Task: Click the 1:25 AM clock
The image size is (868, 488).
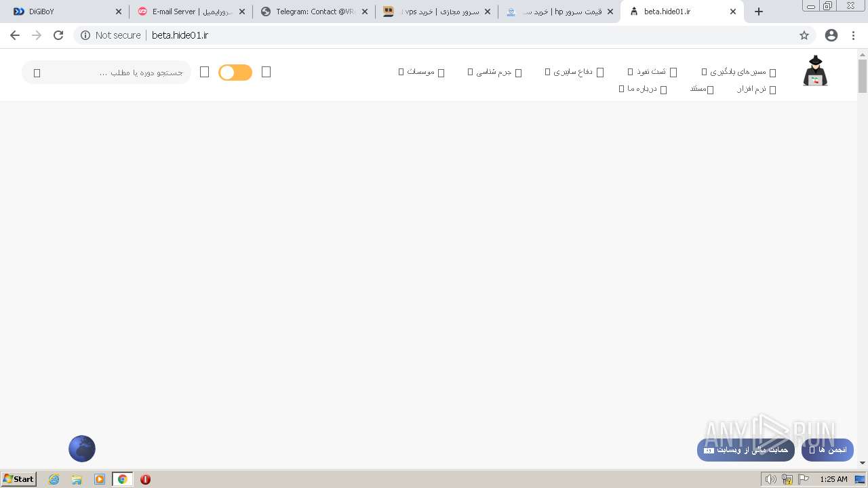Action: [833, 479]
